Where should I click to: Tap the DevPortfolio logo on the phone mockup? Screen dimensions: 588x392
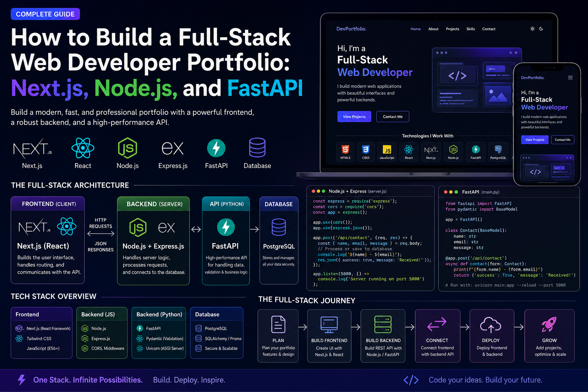(x=533, y=78)
